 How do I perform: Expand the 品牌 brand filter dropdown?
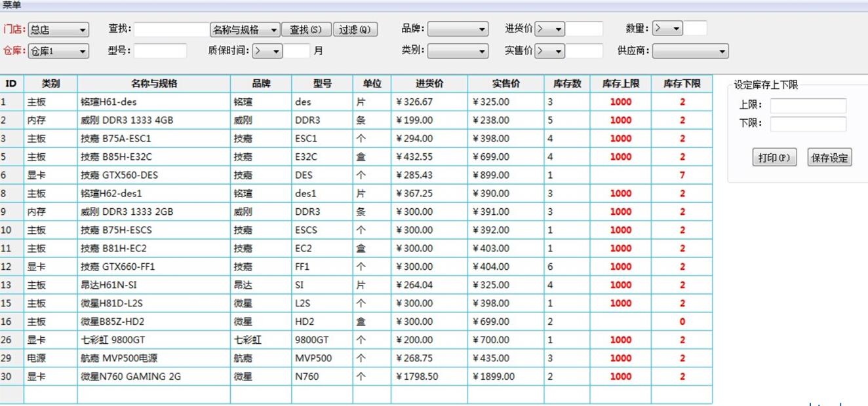click(458, 29)
